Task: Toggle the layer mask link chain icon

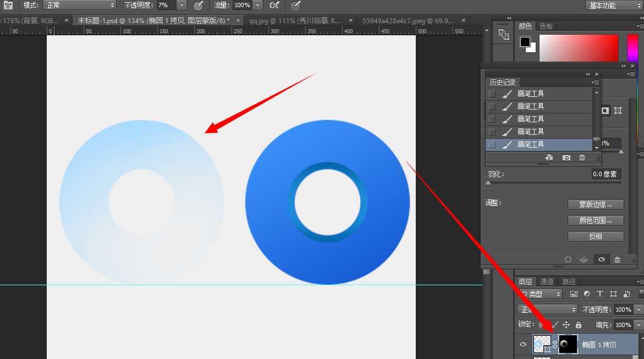Action: coord(555,345)
